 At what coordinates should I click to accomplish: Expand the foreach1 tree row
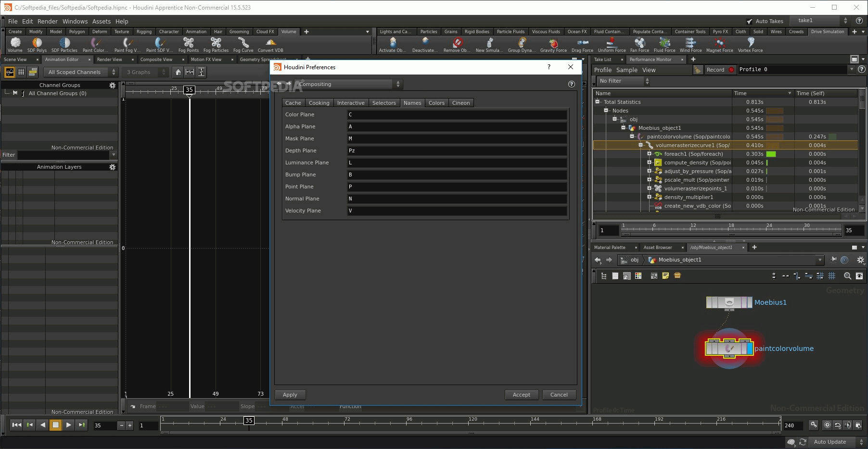click(649, 154)
